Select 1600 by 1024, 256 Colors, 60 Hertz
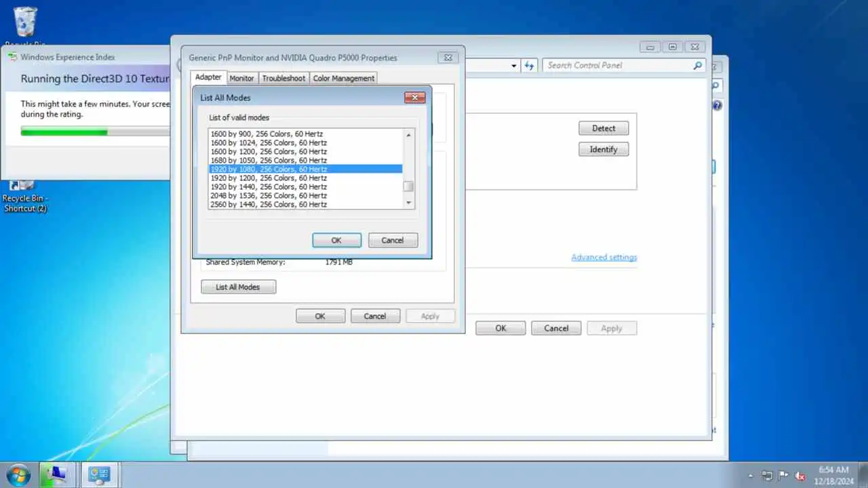This screenshot has width=868, height=488. [x=306, y=142]
